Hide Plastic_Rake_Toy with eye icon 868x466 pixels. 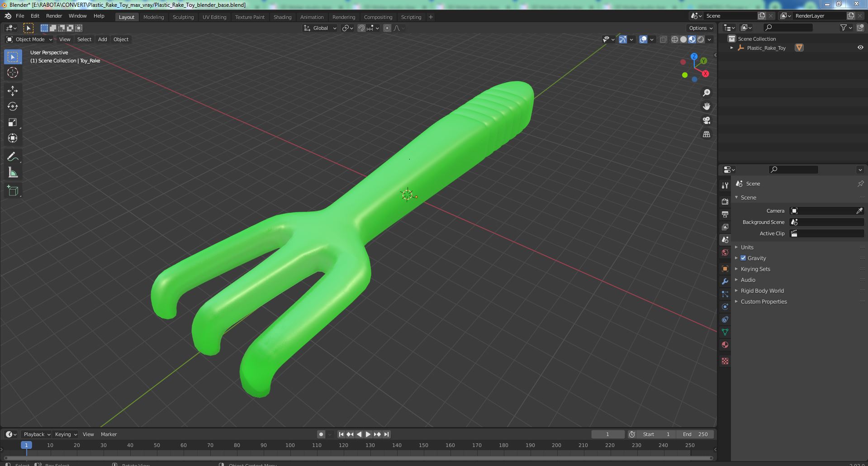tap(860, 48)
